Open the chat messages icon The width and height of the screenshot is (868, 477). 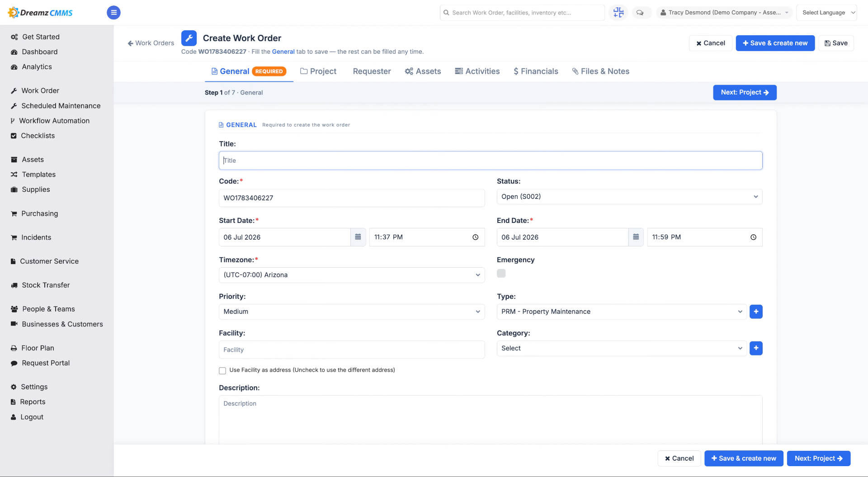point(640,13)
